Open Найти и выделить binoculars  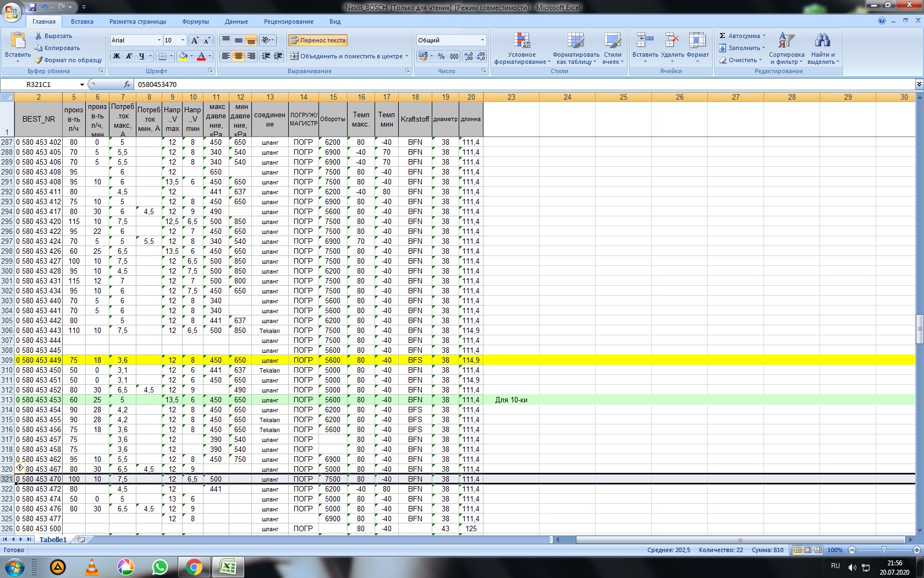pos(822,41)
